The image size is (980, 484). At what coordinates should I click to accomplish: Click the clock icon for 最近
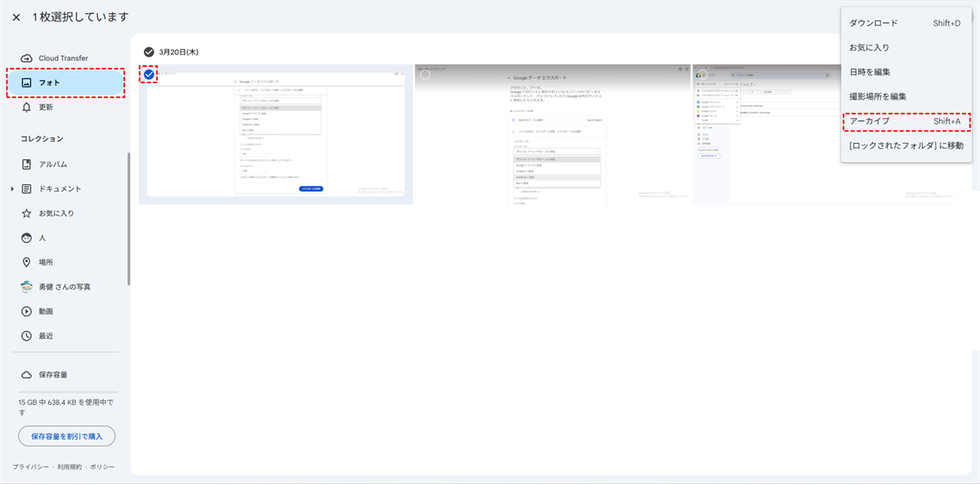click(26, 335)
